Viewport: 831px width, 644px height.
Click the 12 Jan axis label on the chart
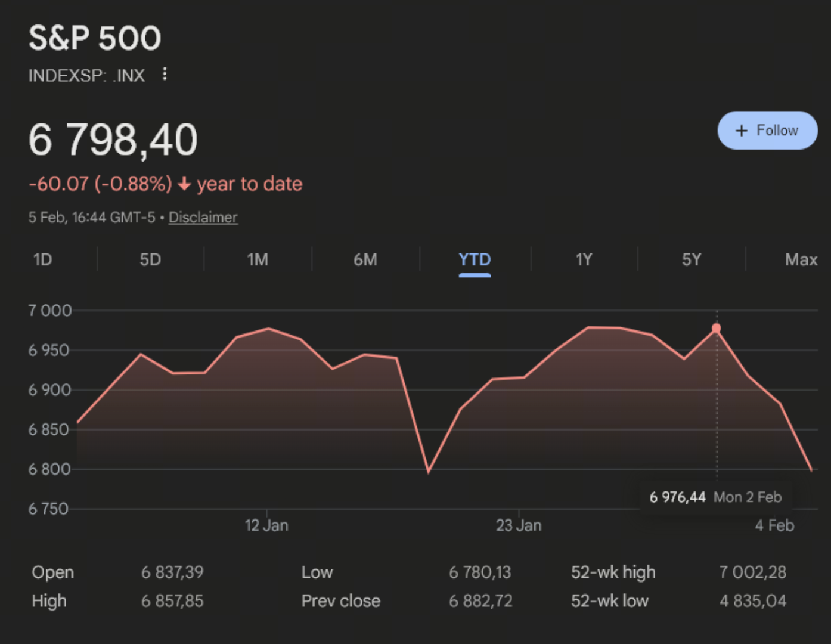pos(267,525)
